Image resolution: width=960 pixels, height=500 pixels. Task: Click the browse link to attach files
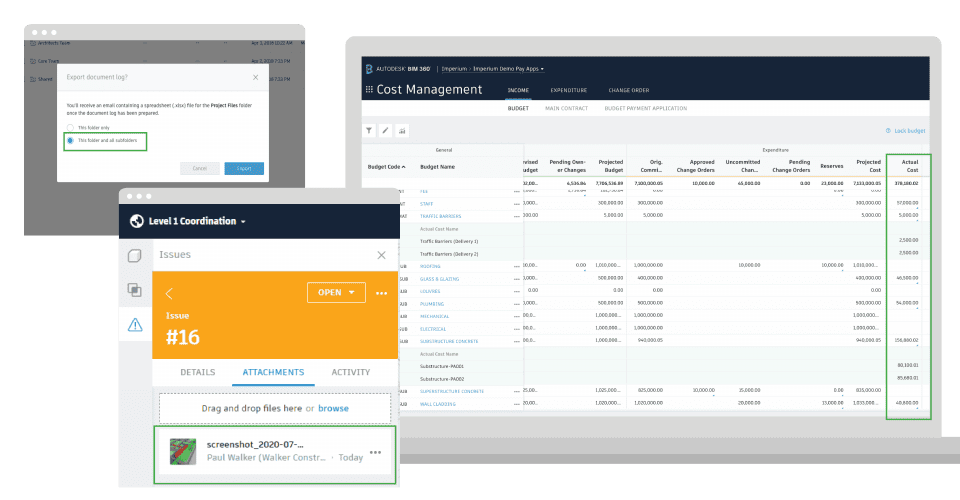(333, 408)
